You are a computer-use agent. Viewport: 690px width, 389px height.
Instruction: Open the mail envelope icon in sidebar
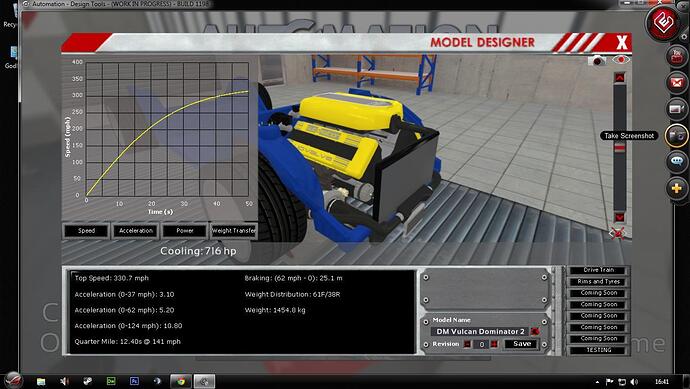coord(677,82)
